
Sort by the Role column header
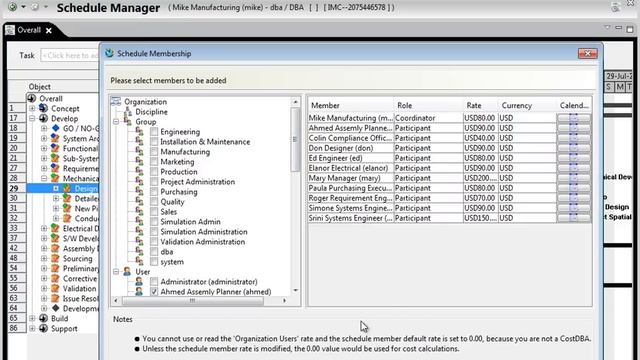tap(428, 105)
